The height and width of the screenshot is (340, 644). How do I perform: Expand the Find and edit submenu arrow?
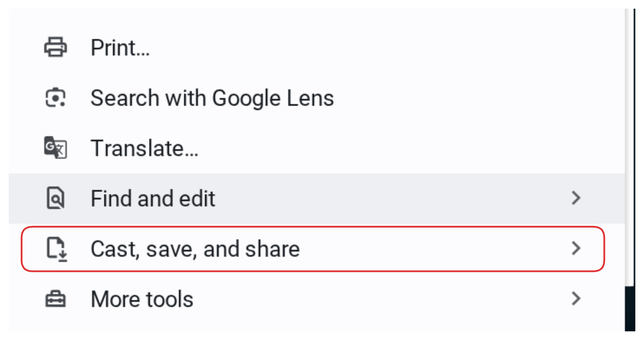click(576, 198)
